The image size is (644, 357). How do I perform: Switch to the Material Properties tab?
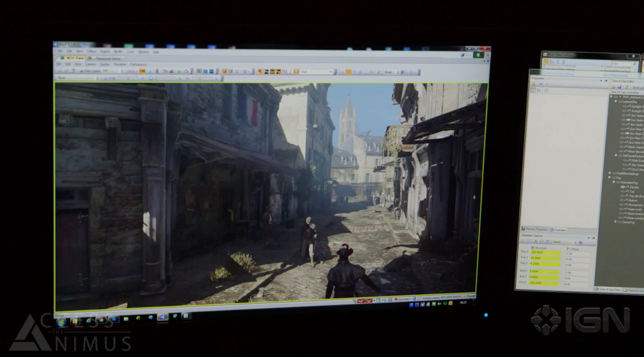coord(534,229)
